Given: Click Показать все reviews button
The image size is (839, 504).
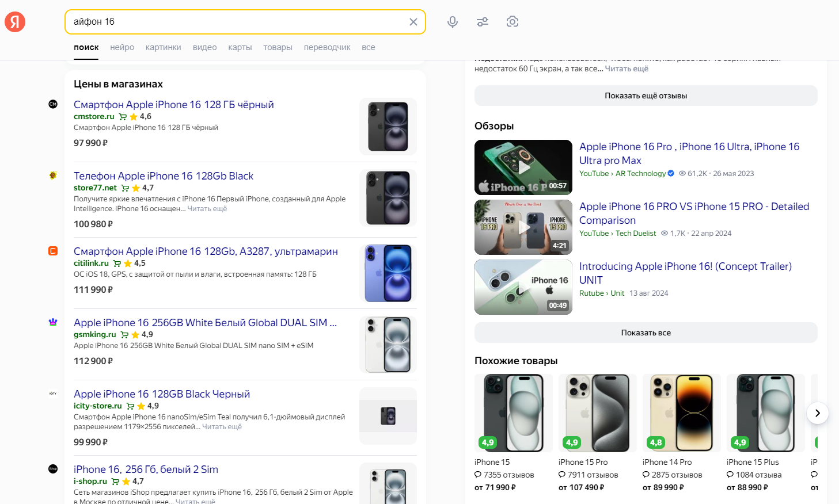Looking at the screenshot, I should pos(646,333).
